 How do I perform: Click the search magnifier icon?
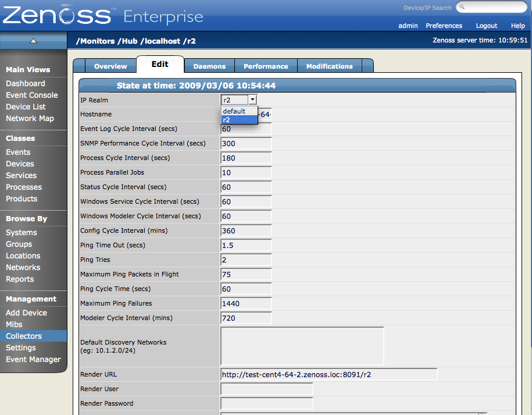[462, 7]
